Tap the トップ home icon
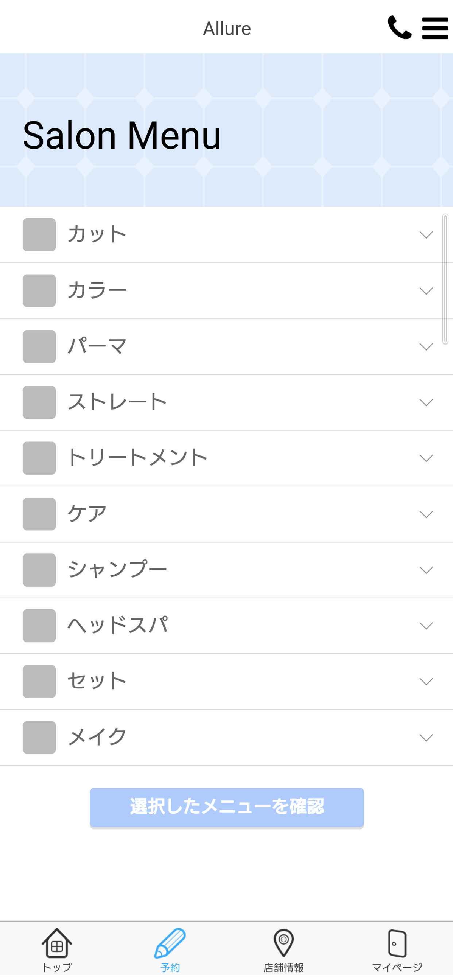 pos(57,943)
